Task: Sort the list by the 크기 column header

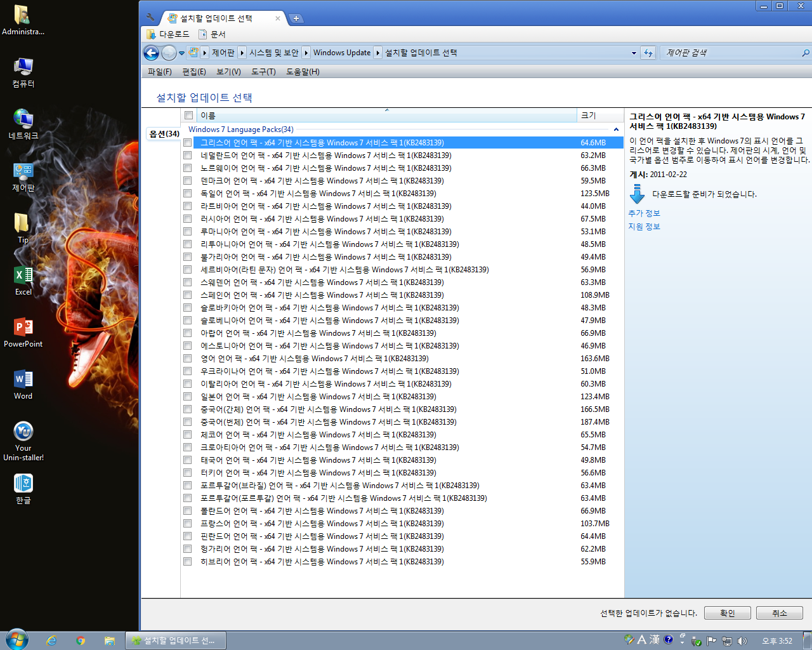Action: point(600,116)
